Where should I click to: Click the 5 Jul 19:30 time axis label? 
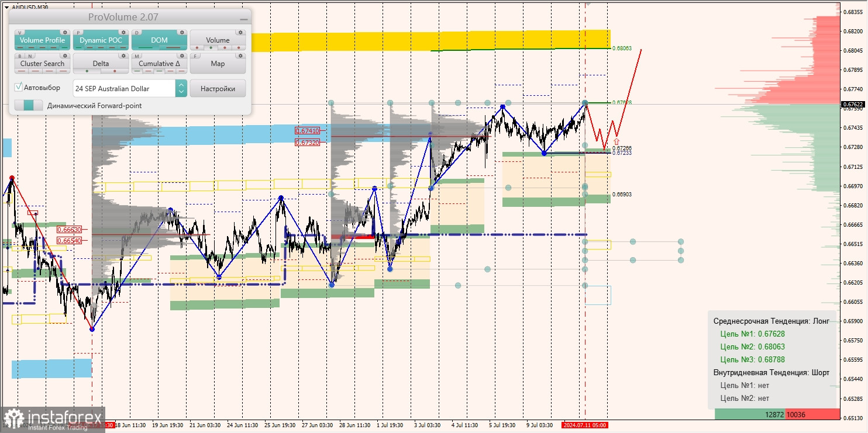[502, 425]
